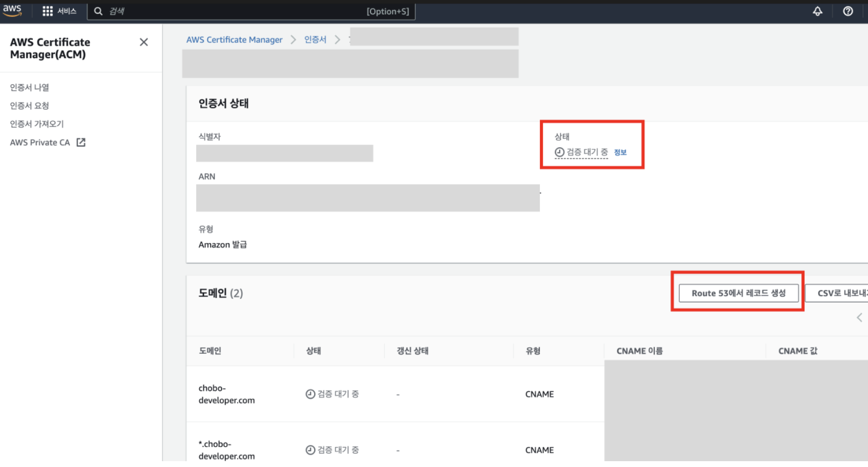Screen dimensions: 868x467
Task: Open AWS Private CA link
Action: pos(40,142)
